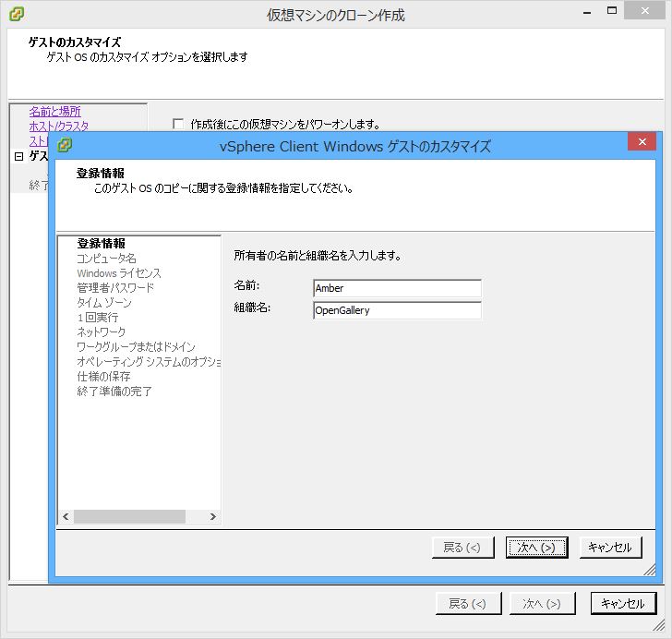672x639 pixels.
Task: Minimize the clone virtual machine window
Action: (x=587, y=12)
